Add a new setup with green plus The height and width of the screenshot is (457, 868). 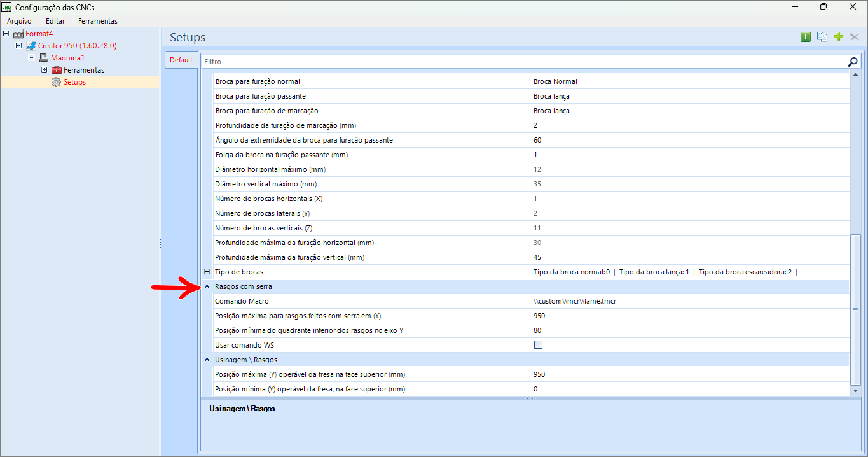click(x=838, y=37)
